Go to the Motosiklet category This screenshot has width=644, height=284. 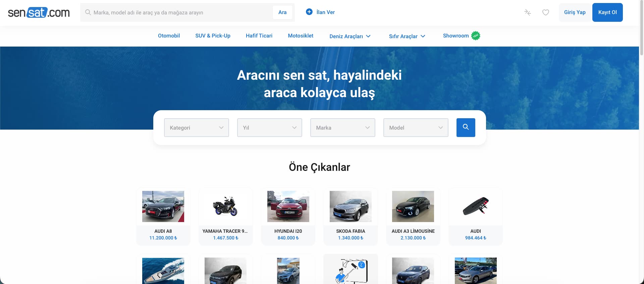point(301,36)
